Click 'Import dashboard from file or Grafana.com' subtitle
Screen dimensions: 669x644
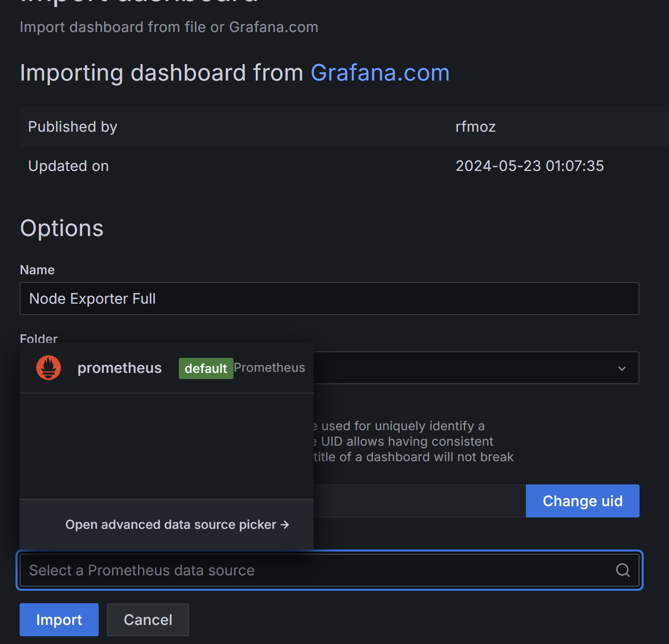(169, 27)
